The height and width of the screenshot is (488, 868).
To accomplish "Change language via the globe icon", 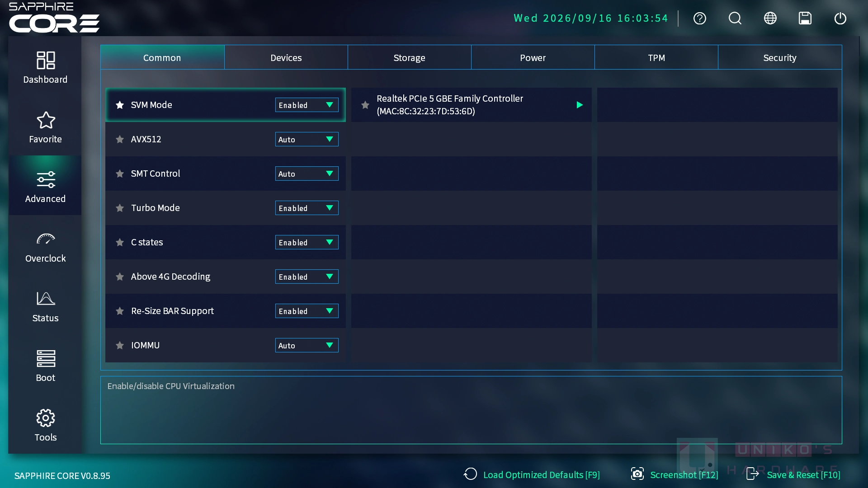I will 770,19.
